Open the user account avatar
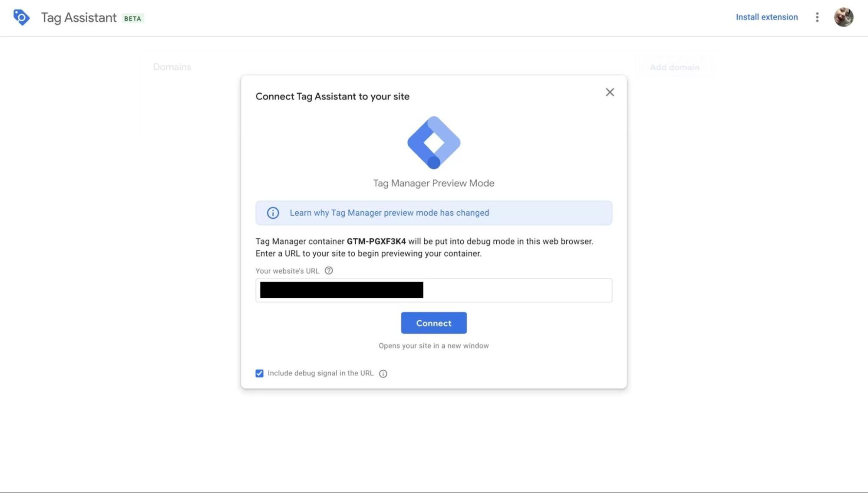 point(844,17)
